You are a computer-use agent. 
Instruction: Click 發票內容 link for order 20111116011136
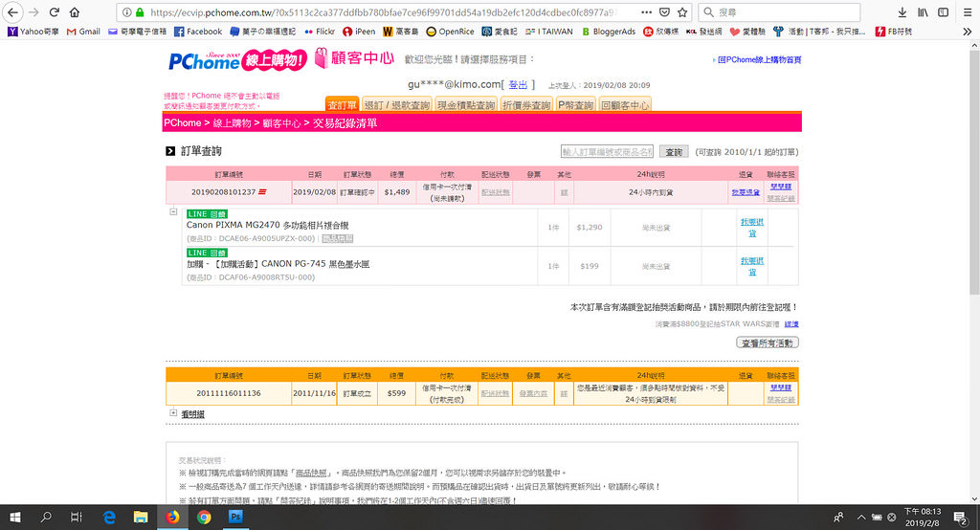tap(533, 393)
